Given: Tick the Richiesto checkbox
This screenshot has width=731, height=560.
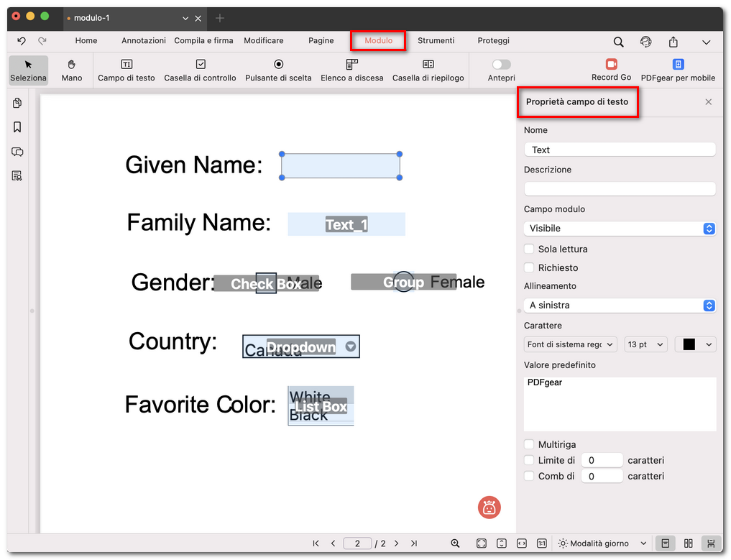Looking at the screenshot, I should click(530, 268).
